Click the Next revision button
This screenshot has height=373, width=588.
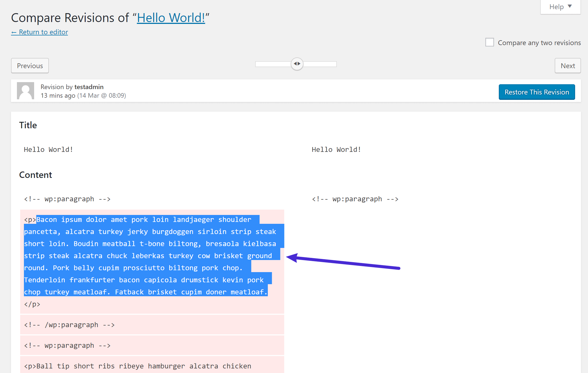click(567, 65)
